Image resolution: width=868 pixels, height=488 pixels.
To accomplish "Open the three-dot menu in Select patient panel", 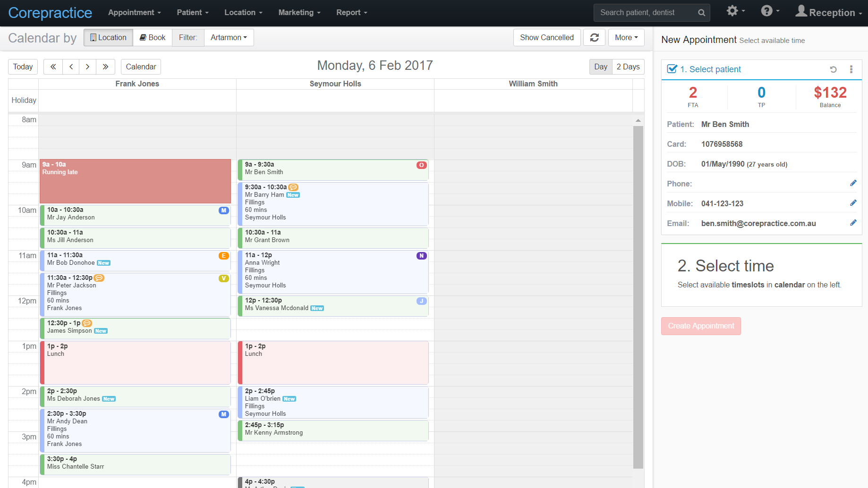I will [x=851, y=69].
